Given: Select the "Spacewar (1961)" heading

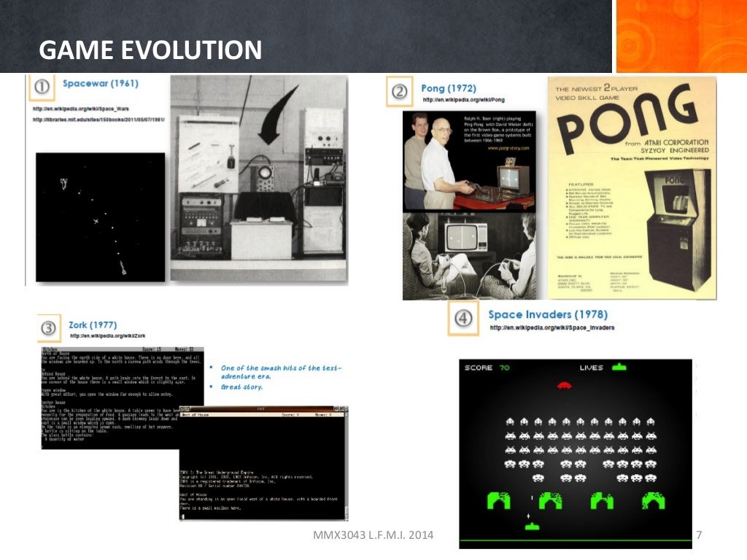Looking at the screenshot, I should pyautogui.click(x=101, y=83).
